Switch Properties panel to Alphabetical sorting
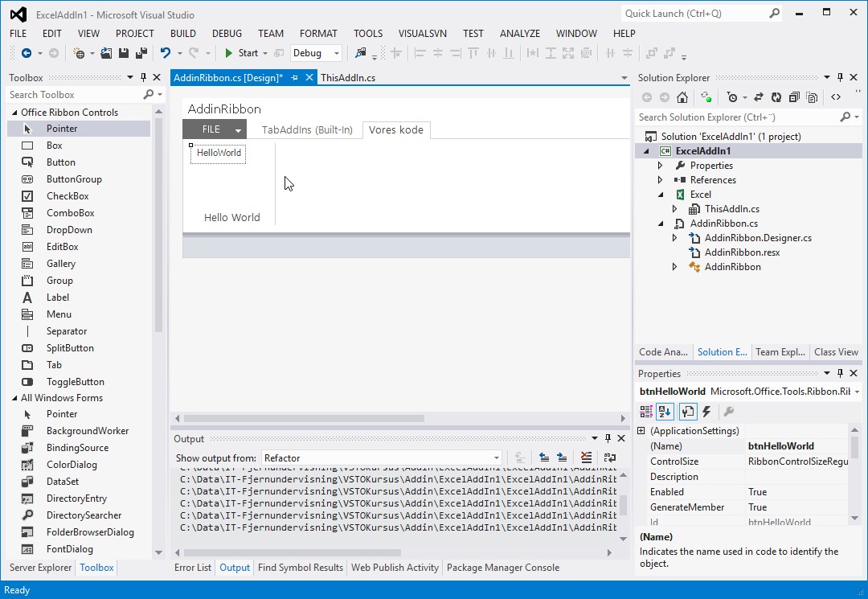Screen dimensions: 868x599 [x=665, y=411]
